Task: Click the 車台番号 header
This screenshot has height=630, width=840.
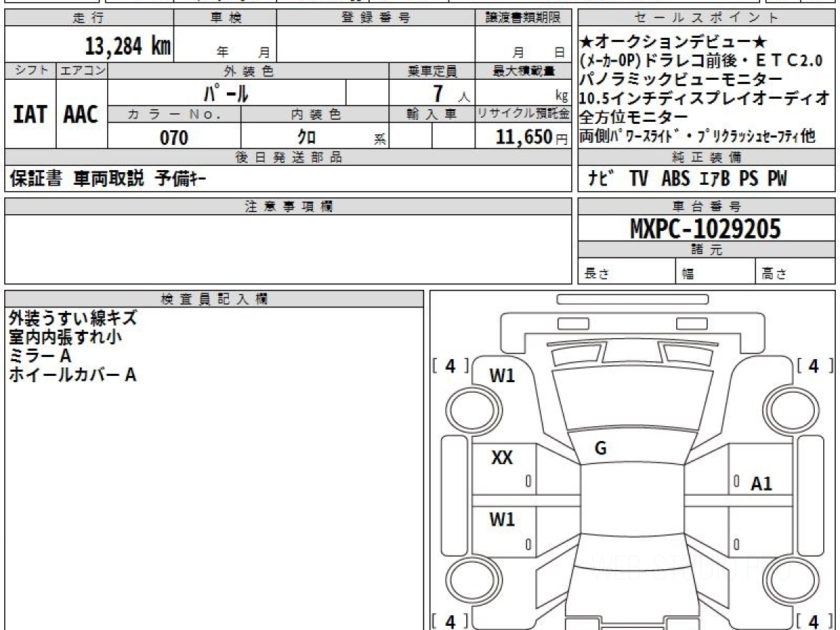Action: coord(706,206)
